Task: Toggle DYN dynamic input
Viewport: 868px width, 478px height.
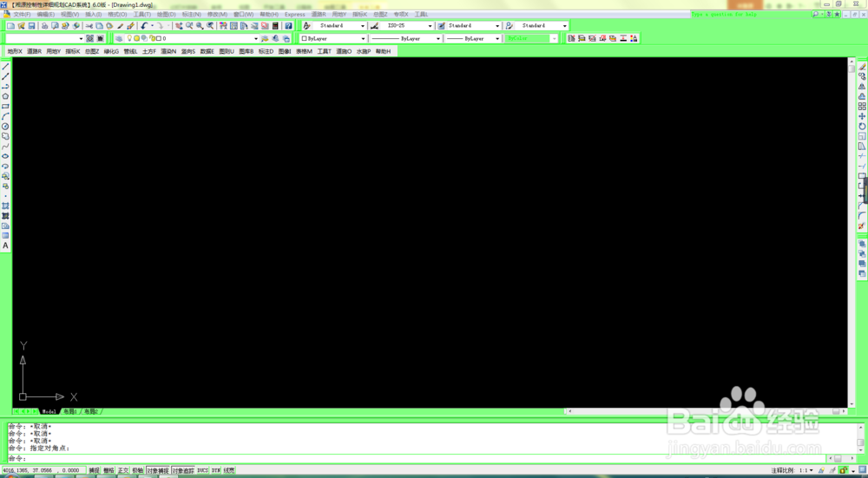Action: point(216,470)
